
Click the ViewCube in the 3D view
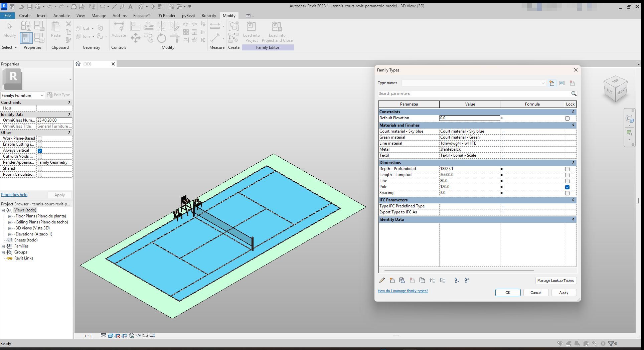point(616,89)
